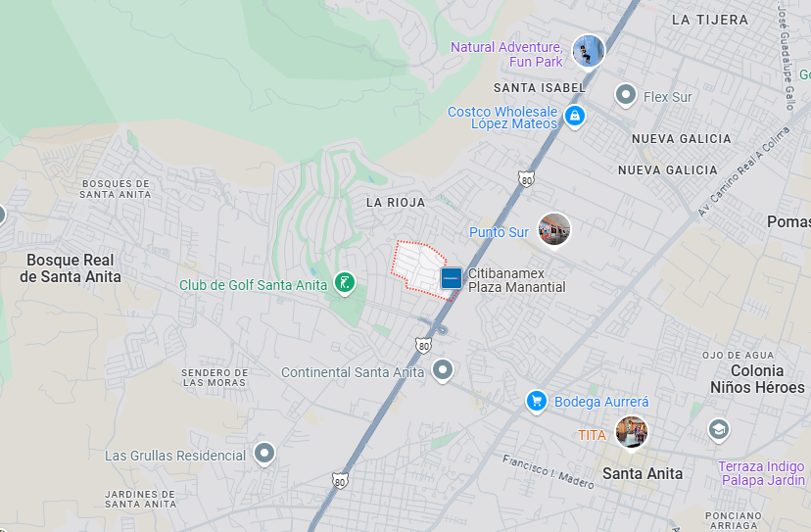This screenshot has height=532, width=811.
Task: Click the Terraza Indigo Palapa Jardin label
Action: click(761, 473)
